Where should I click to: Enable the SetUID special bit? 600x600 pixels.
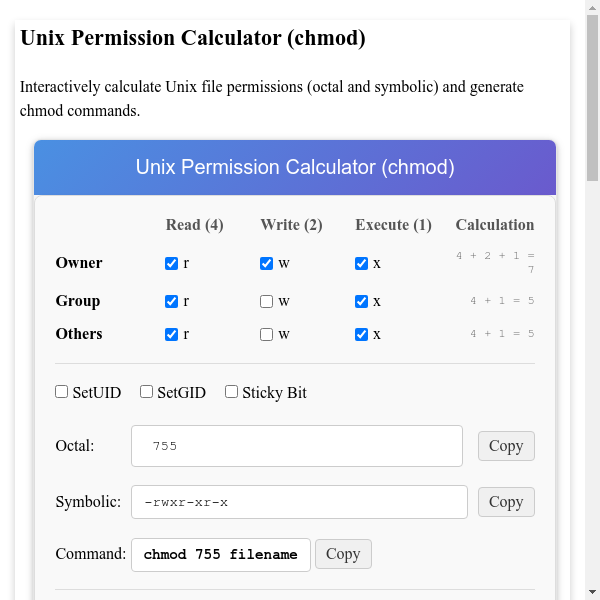tap(62, 392)
